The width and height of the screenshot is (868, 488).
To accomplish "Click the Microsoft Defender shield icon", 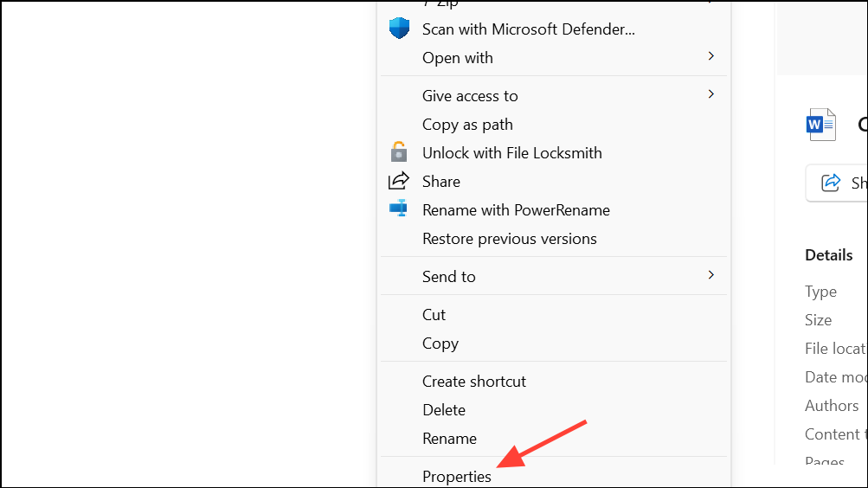I will tap(399, 29).
